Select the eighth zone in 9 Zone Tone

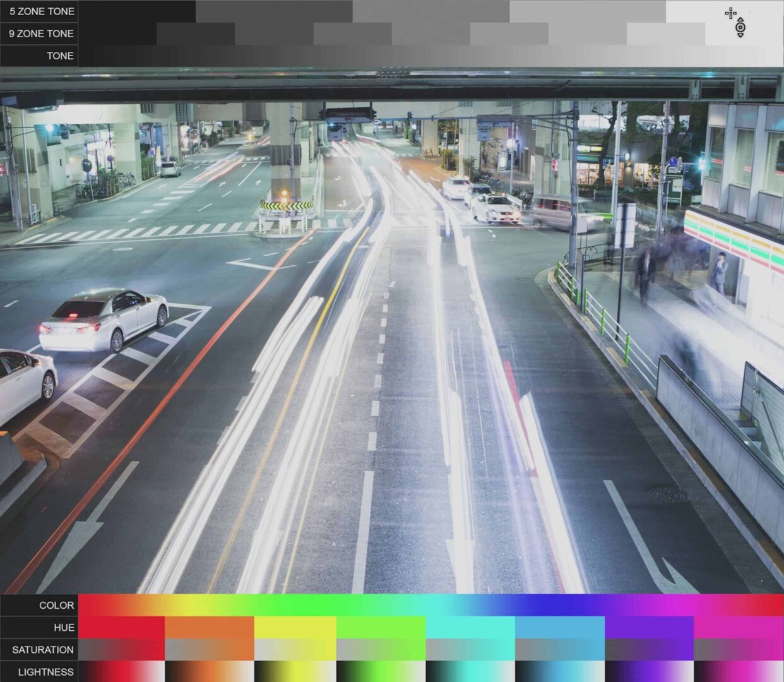(666, 33)
